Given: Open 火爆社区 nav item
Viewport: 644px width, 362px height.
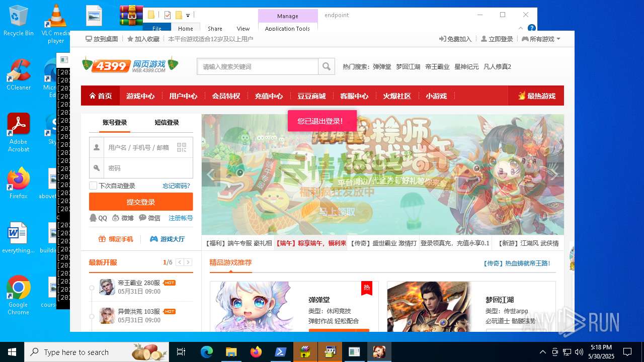Looking at the screenshot, I should (x=397, y=96).
